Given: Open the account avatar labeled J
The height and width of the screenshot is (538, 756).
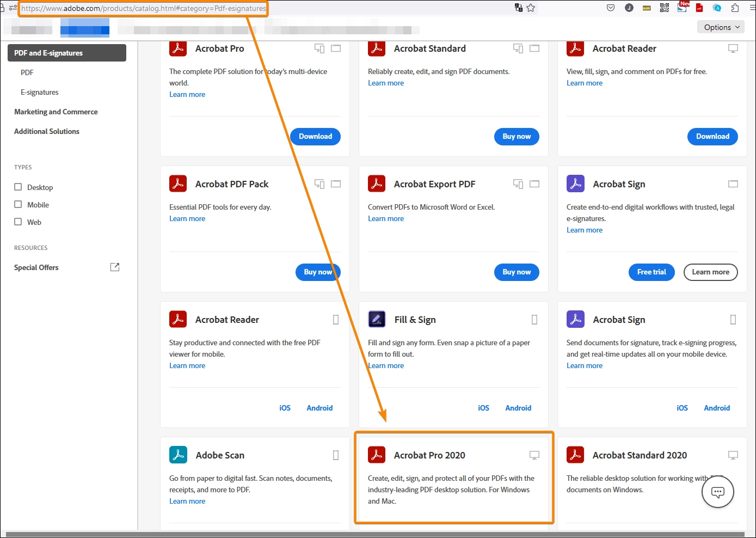Looking at the screenshot, I should pyautogui.click(x=629, y=8).
